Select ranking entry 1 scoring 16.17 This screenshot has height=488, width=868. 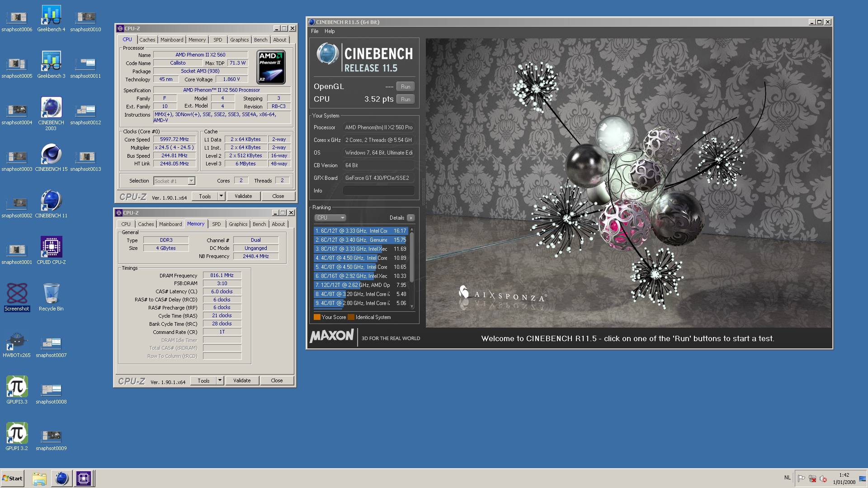point(361,231)
